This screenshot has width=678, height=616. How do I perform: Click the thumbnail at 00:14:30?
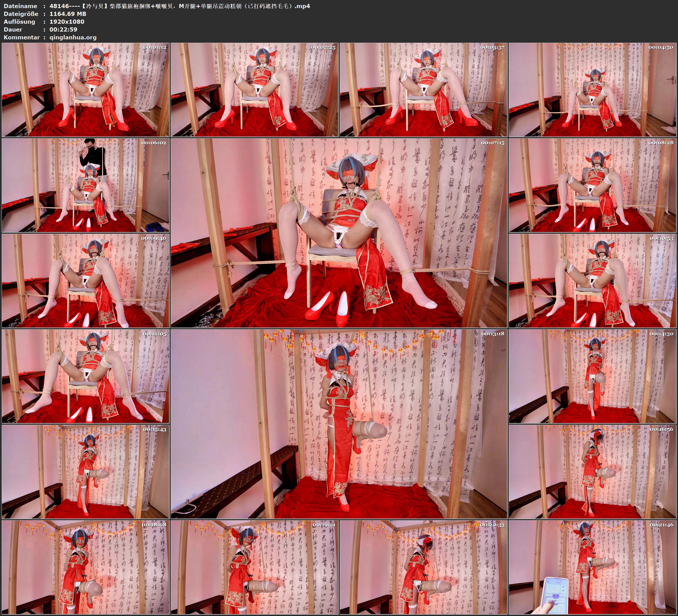592,376
